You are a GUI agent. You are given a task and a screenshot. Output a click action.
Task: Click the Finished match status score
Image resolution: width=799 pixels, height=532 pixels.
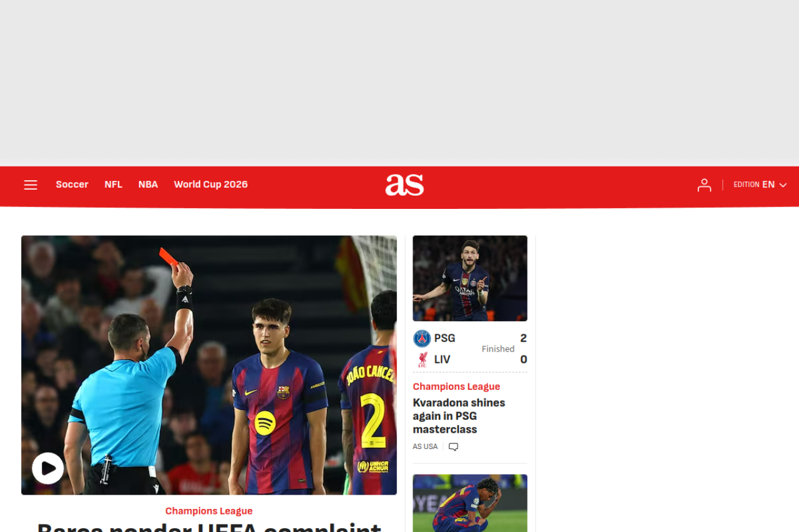click(x=498, y=349)
